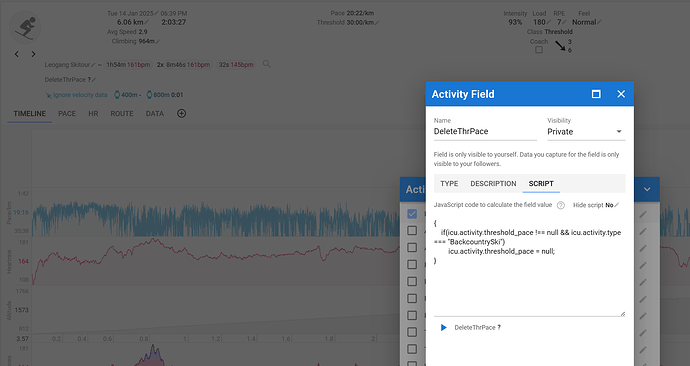Click the help icon next to JavaScript code label
This screenshot has height=366, width=690.
pos(561,205)
